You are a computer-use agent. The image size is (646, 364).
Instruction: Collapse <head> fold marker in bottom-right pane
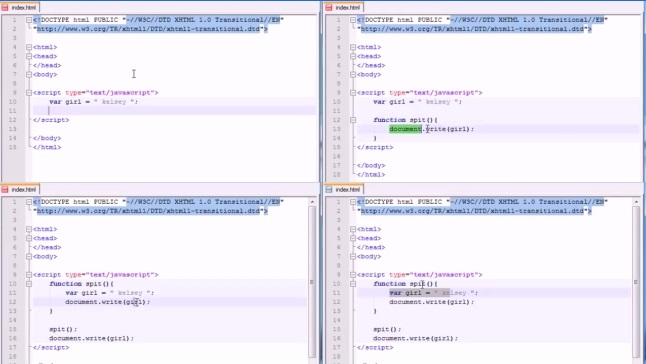[353, 238]
